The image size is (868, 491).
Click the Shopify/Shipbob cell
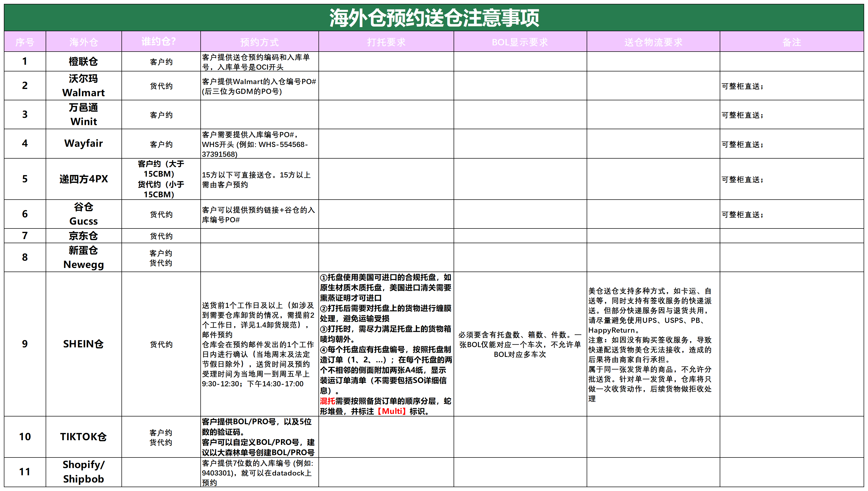click(x=83, y=471)
